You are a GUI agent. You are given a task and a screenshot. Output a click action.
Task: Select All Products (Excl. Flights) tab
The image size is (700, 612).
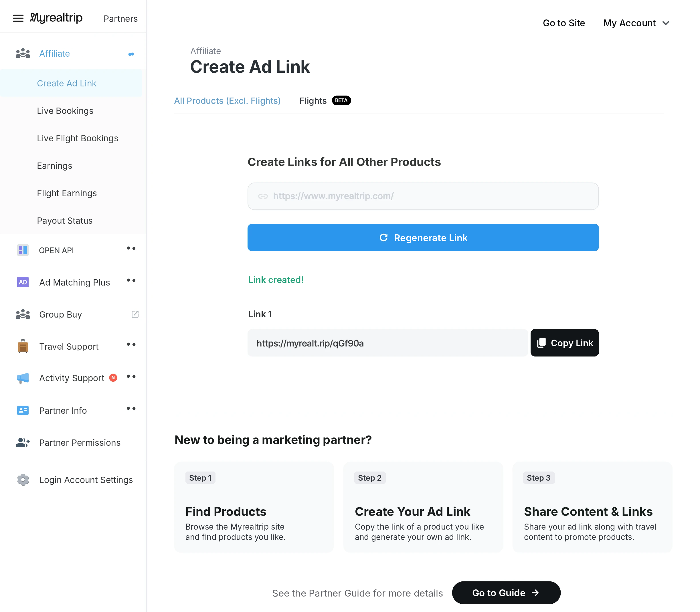pos(227,101)
